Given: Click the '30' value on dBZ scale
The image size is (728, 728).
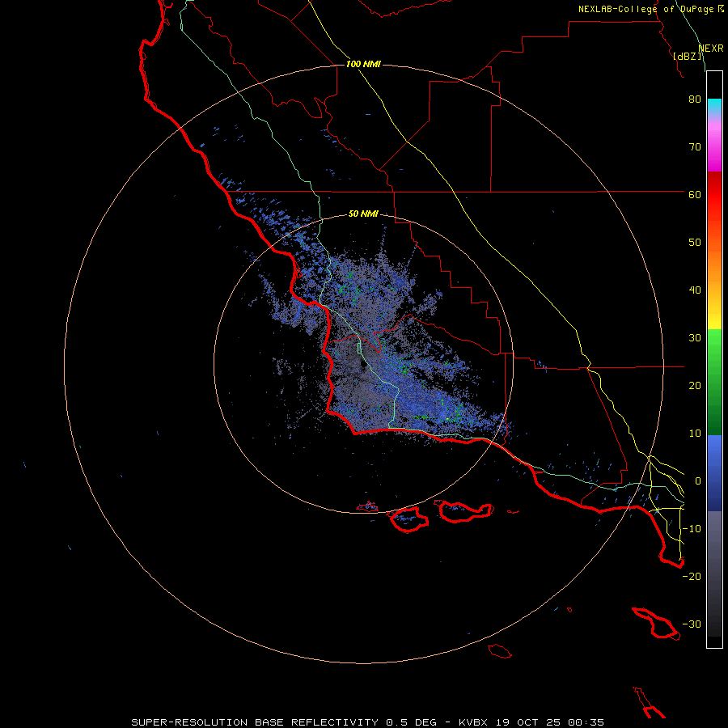Looking at the screenshot, I should pyautogui.click(x=695, y=338).
